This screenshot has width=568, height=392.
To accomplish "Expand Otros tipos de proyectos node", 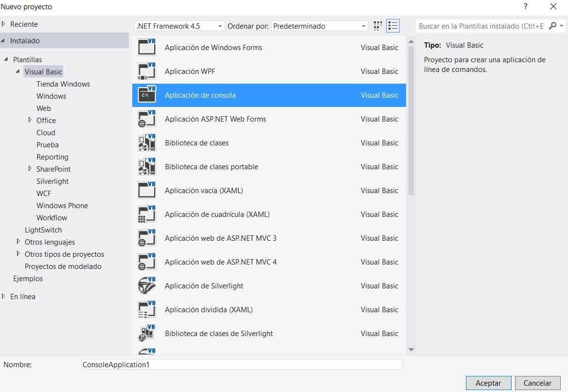I will click(x=18, y=253).
